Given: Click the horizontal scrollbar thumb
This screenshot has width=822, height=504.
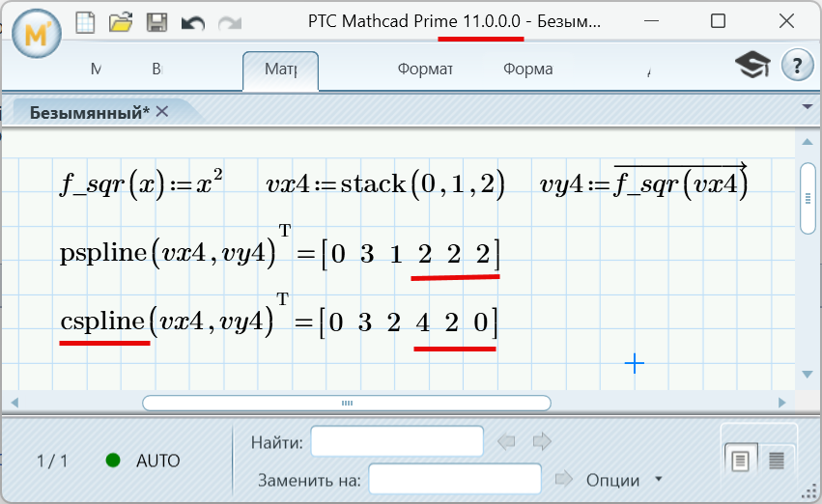Looking at the screenshot, I should point(346,403).
